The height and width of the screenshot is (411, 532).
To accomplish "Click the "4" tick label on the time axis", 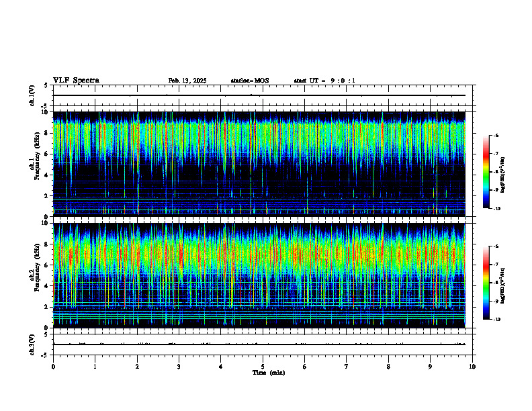I will click(x=221, y=367).
